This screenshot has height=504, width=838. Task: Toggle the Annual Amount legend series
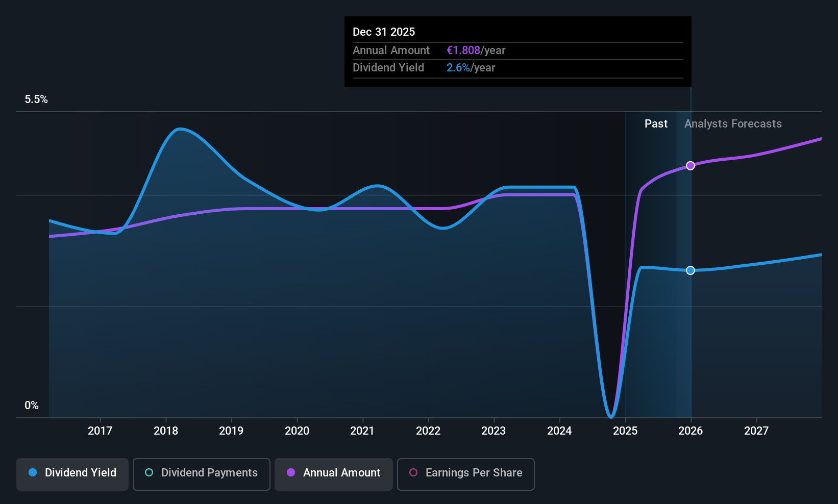[x=334, y=473]
